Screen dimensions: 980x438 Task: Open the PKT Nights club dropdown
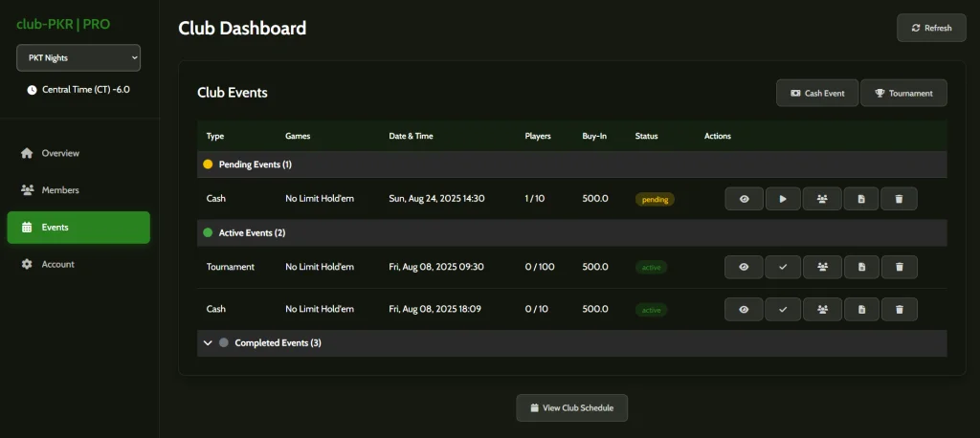pyautogui.click(x=78, y=58)
